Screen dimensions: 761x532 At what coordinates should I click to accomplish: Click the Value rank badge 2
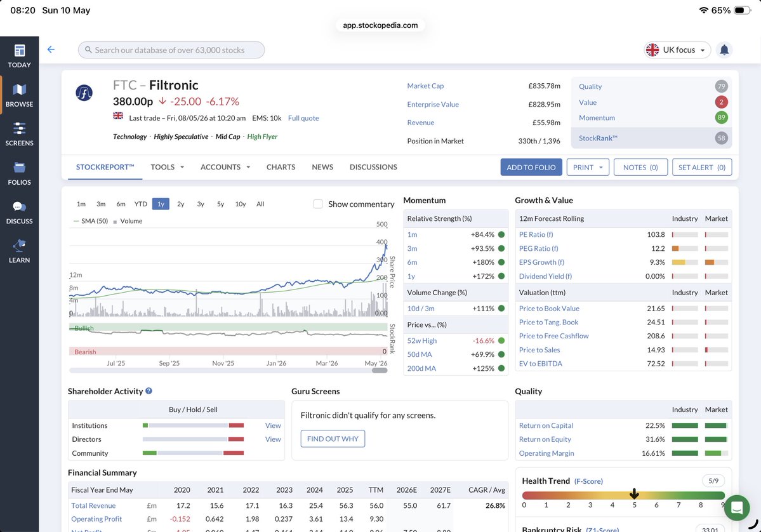pos(721,102)
